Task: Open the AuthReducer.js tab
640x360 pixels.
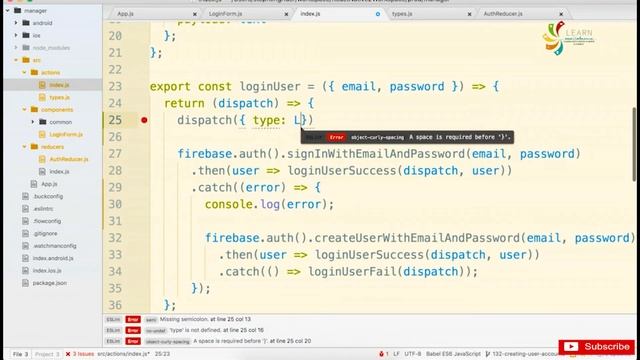Action: point(503,14)
